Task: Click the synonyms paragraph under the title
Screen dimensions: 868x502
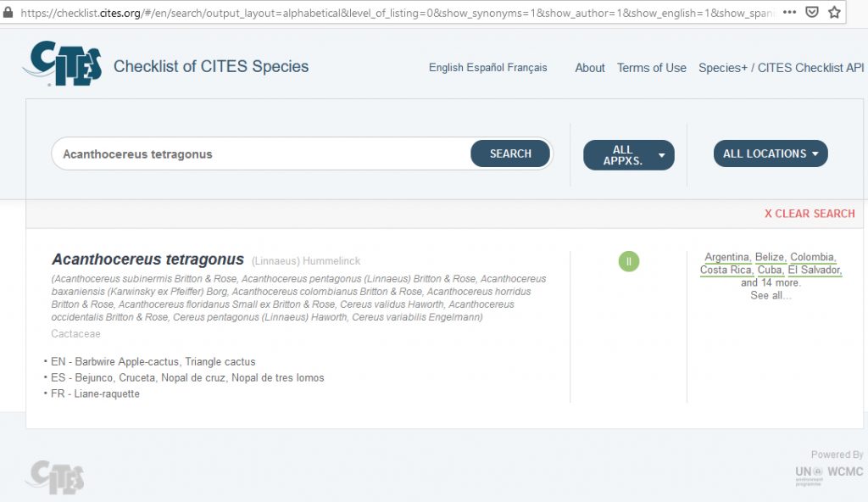Action: (x=299, y=298)
